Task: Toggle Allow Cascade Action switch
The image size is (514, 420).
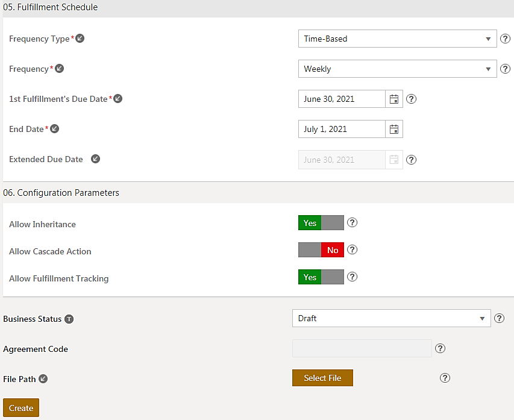Action: 321,250
